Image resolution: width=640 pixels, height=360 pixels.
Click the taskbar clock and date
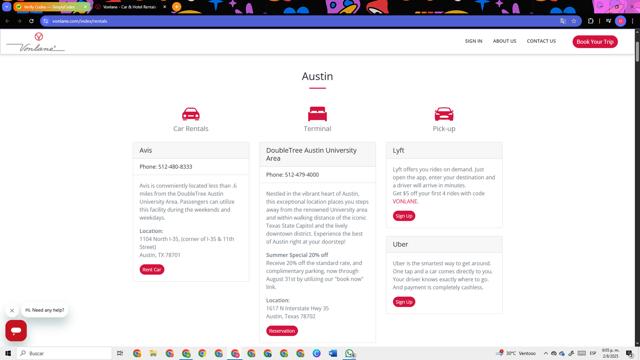tap(611, 353)
